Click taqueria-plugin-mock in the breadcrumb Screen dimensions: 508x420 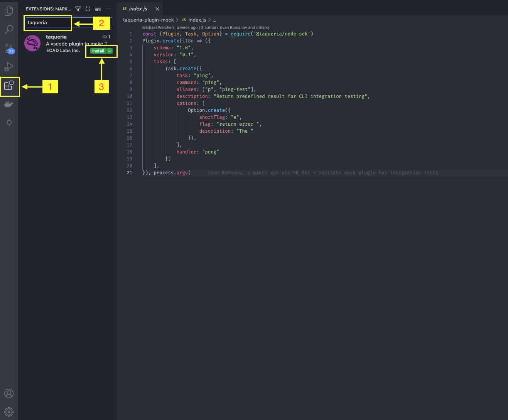pyautogui.click(x=148, y=20)
